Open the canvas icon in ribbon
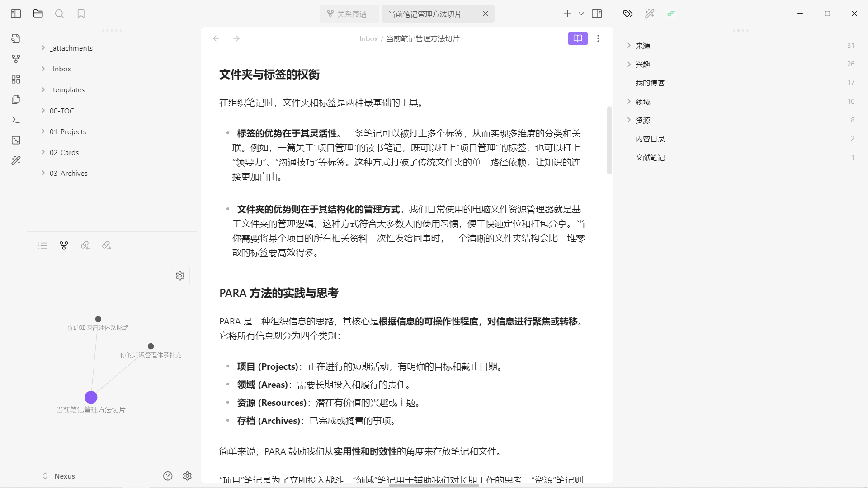The height and width of the screenshot is (488, 868). [x=16, y=79]
